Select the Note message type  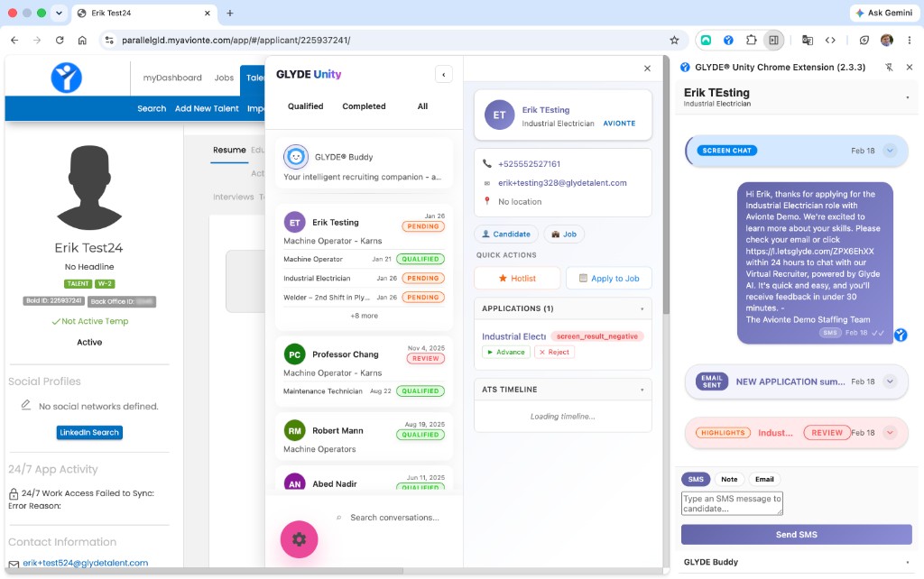click(x=729, y=479)
